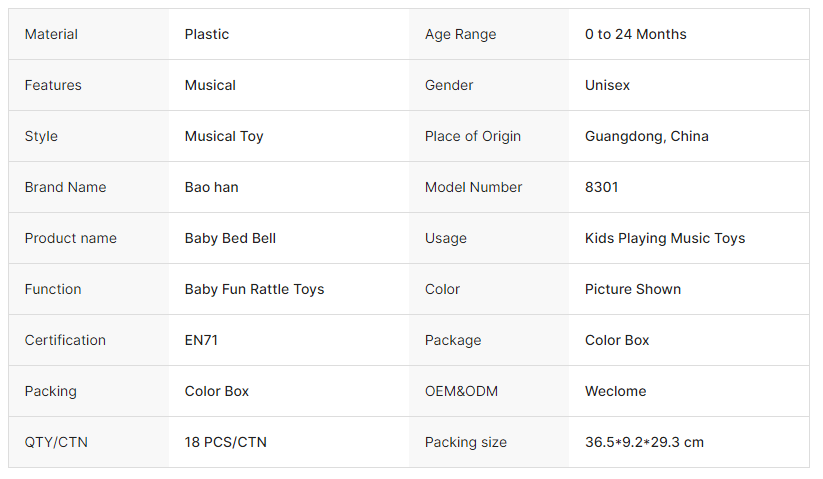The image size is (823, 479).
Task: Select the 36.5*9.2*29.3 cm packing size
Action: click(x=644, y=442)
